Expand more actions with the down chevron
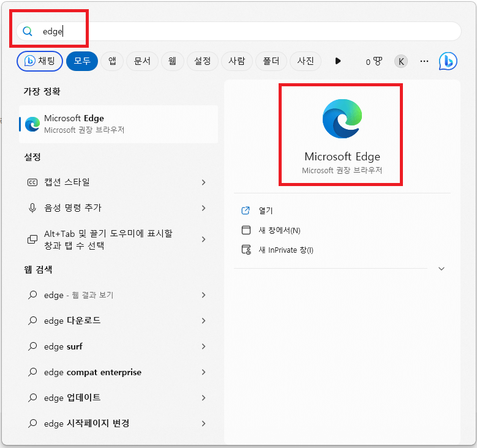This screenshot has height=448, width=477. 441,269
